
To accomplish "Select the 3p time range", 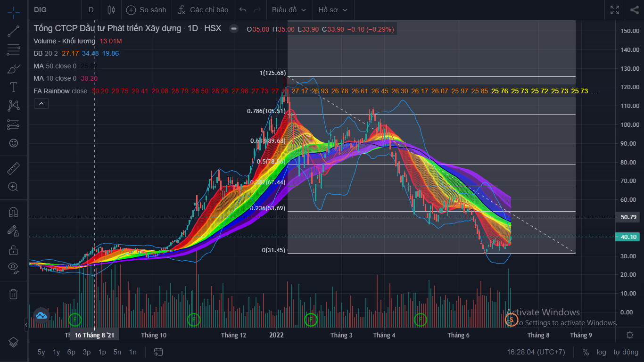I will tap(87, 352).
